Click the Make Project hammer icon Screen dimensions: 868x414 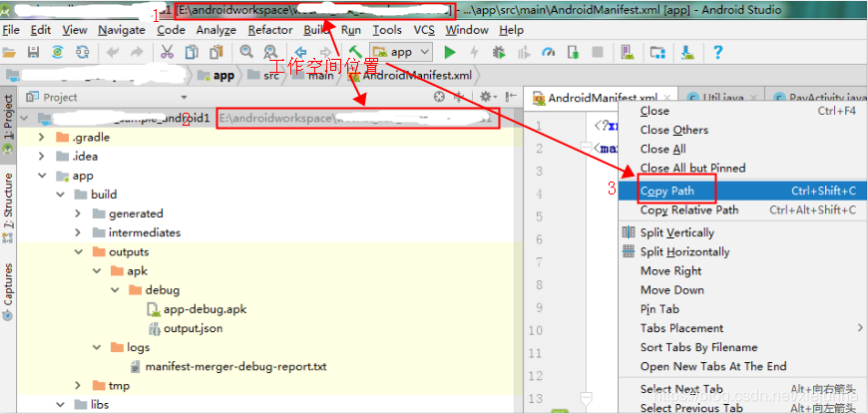point(355,53)
